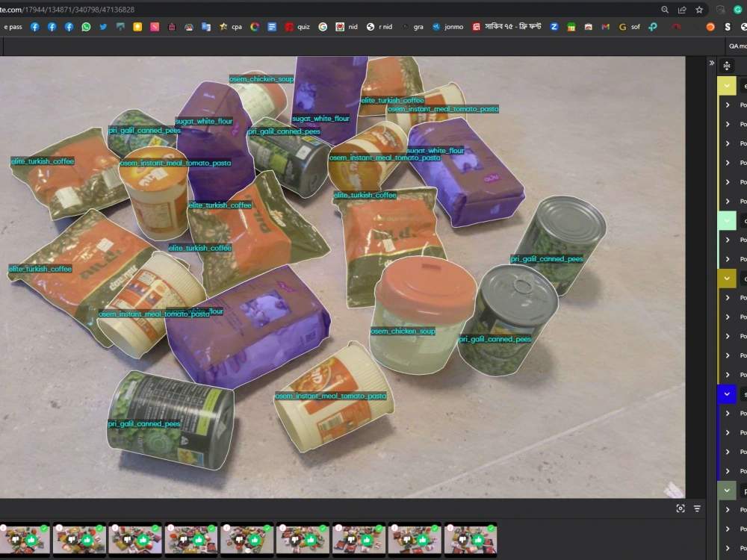Click the expand/collapse all annotations icon
Screen dimensions: 747x560
(x=727, y=66)
